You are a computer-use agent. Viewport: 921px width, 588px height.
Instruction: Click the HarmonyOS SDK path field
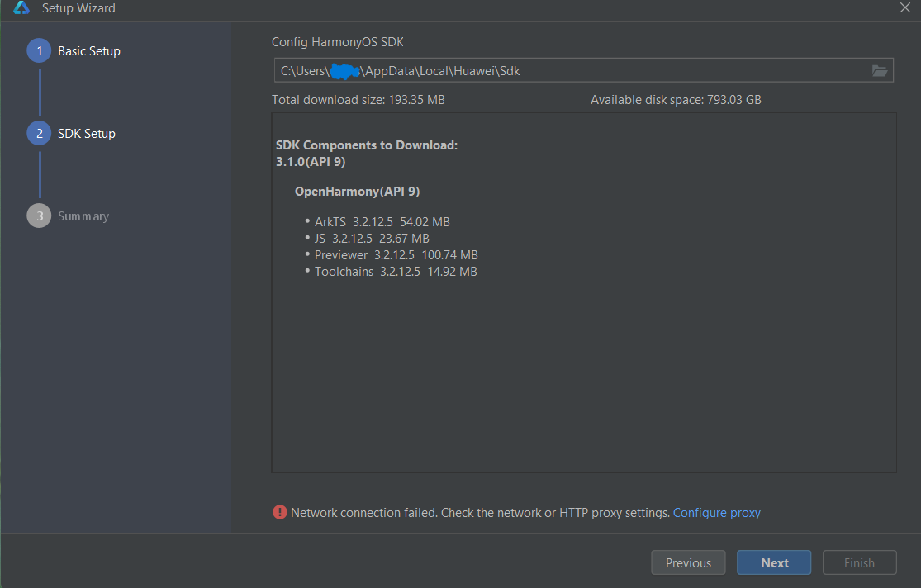pyautogui.click(x=583, y=70)
